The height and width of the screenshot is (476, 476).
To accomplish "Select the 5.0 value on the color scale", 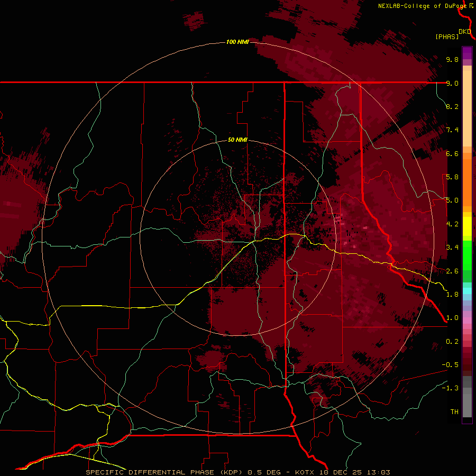I will (x=452, y=200).
